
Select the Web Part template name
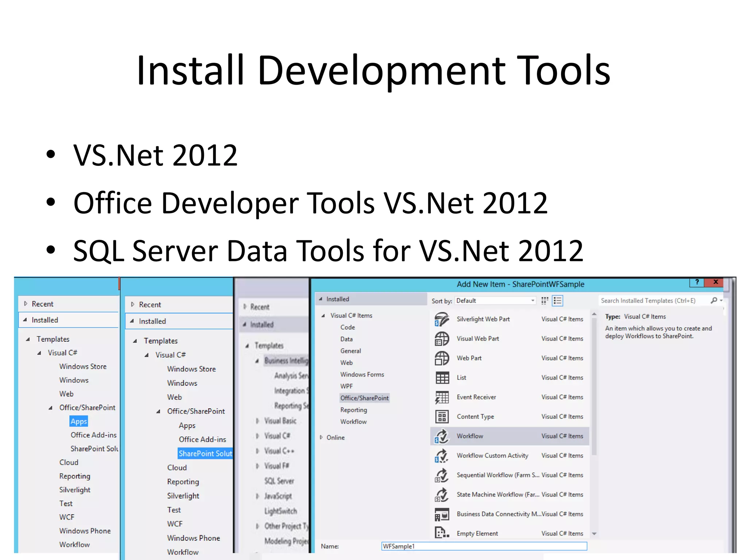click(x=469, y=358)
